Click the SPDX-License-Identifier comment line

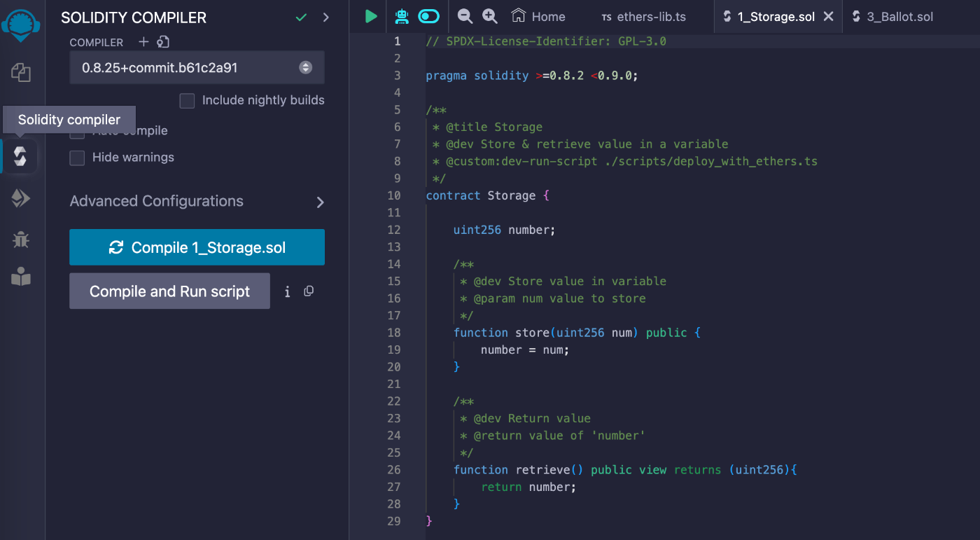tap(546, 41)
